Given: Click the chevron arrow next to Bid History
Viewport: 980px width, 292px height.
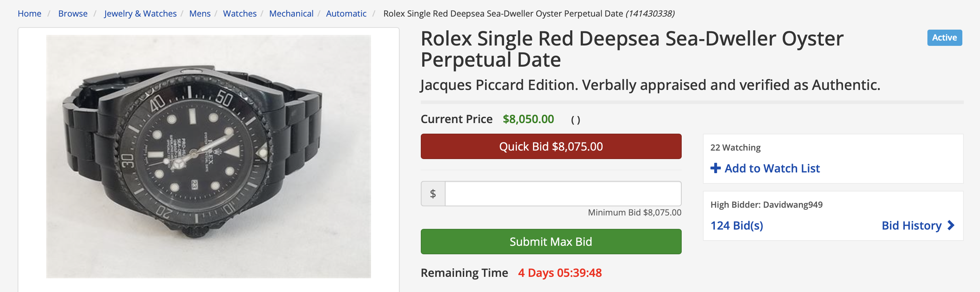Looking at the screenshot, I should (x=951, y=225).
